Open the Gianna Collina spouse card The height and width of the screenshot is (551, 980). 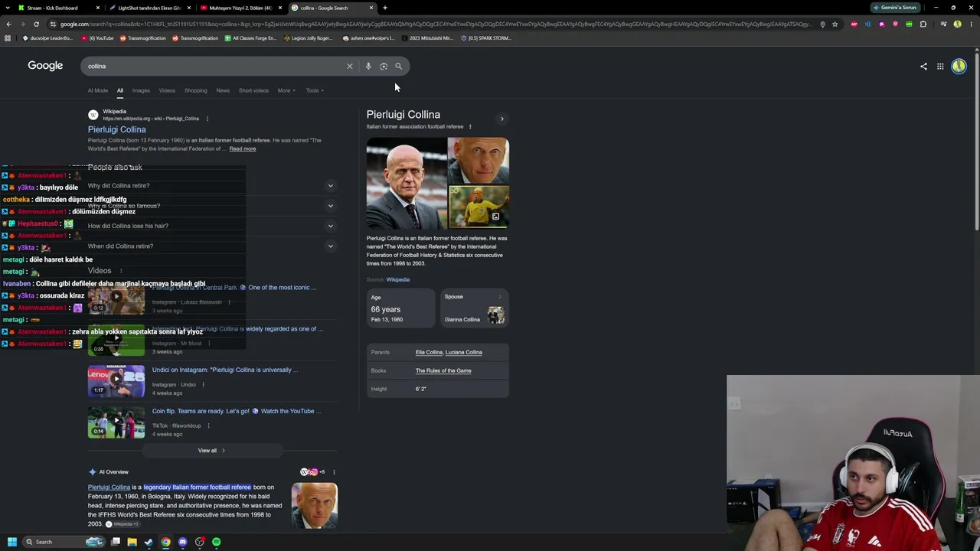[475, 309]
